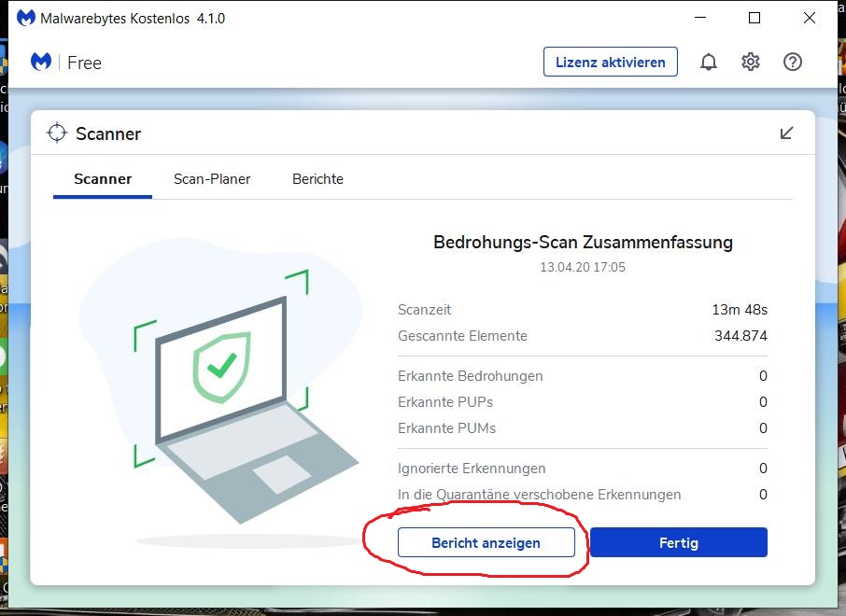Screen dimensions: 846x616
Task: Click the Gescannte Elemente label
Action: (462, 335)
